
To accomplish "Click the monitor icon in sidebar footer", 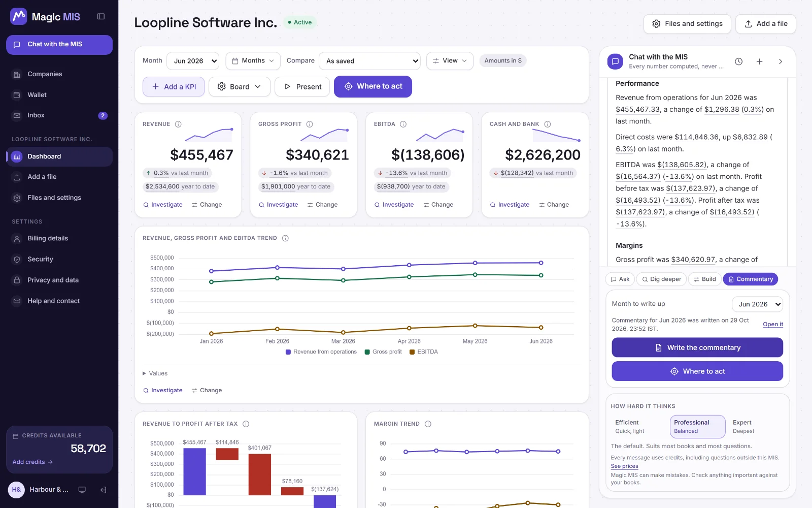I will 82,490.
